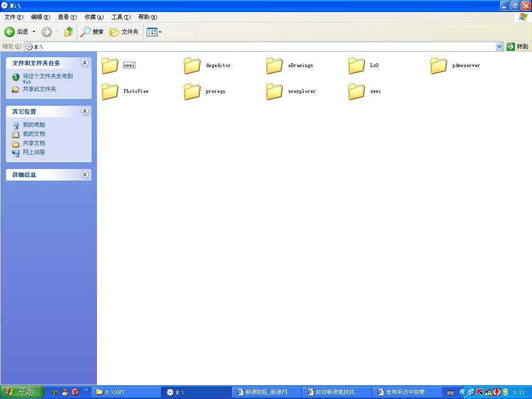Open My Computer (我的电脑) link
The width and height of the screenshot is (532, 399).
pyautogui.click(x=34, y=125)
